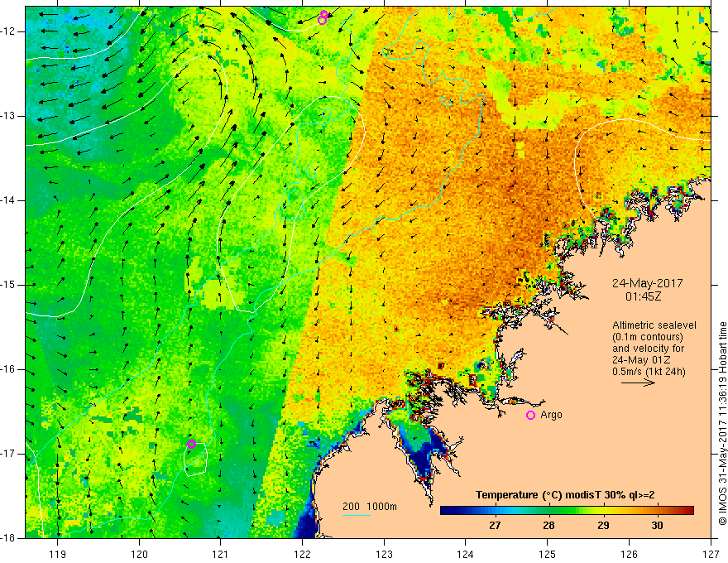Click the '01:45Z' time text

644,296
